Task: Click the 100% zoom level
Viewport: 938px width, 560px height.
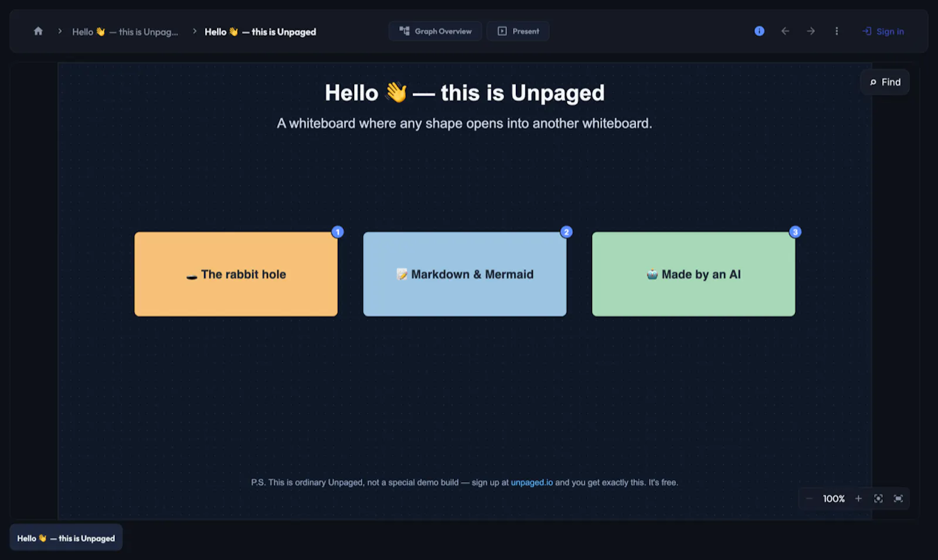Action: coord(834,498)
